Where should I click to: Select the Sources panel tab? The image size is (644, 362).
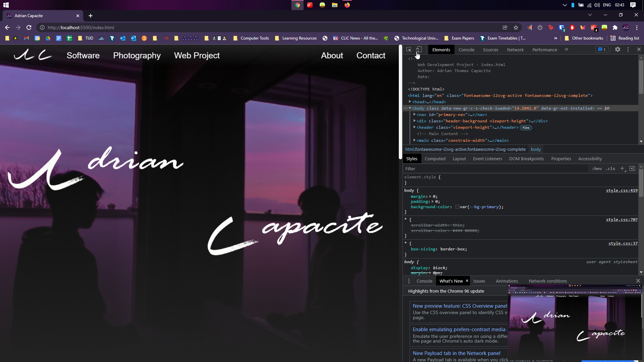point(490,49)
